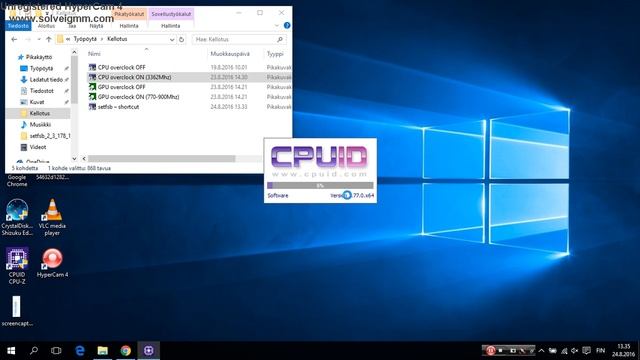Switch to the Aloitus ribbon tab
This screenshot has height=360, width=640.
tap(46, 26)
